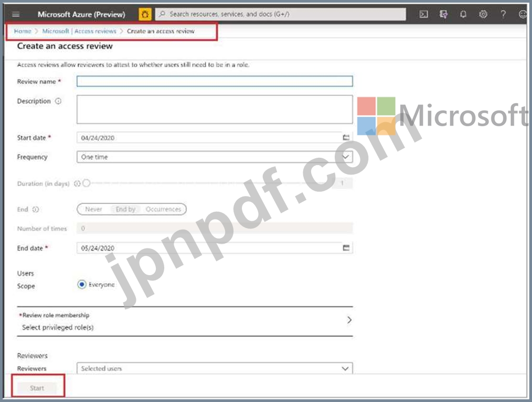Click Number of times field
The height and width of the screenshot is (402, 532).
[215, 229]
